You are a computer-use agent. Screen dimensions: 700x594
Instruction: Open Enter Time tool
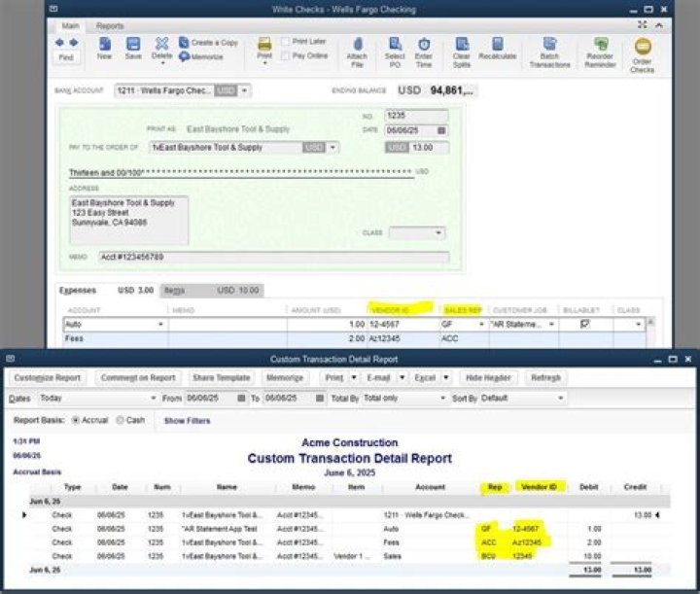click(x=423, y=52)
